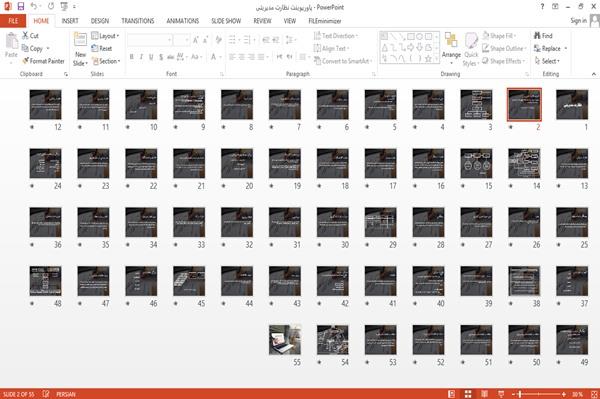Open the Shape Outline dropdown
The image size is (600, 399).
504,49
